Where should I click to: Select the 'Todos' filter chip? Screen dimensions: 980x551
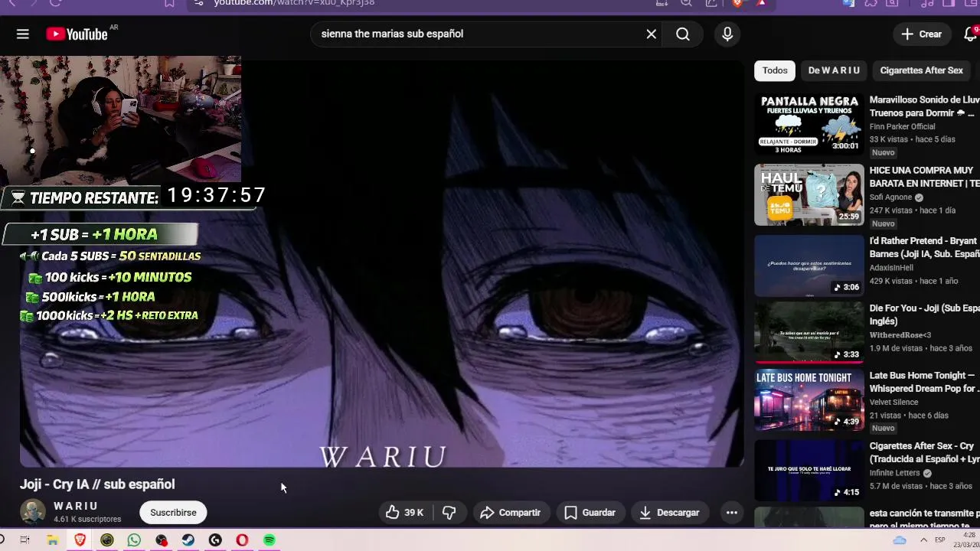coord(775,70)
